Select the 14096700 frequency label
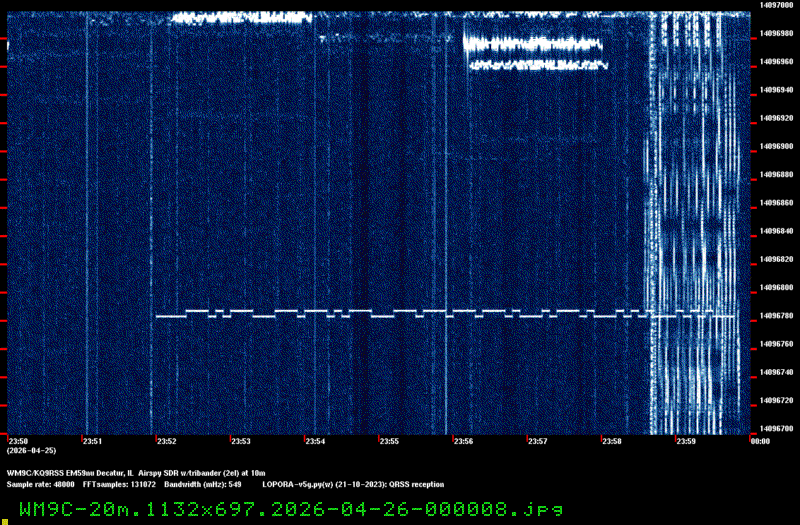 tap(776, 429)
